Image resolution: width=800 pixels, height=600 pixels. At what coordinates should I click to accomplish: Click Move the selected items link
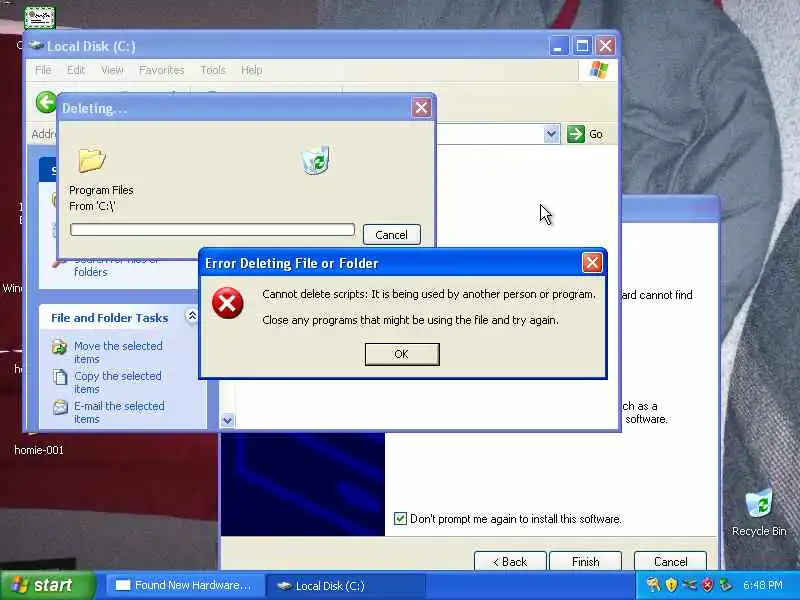pyautogui.click(x=118, y=353)
